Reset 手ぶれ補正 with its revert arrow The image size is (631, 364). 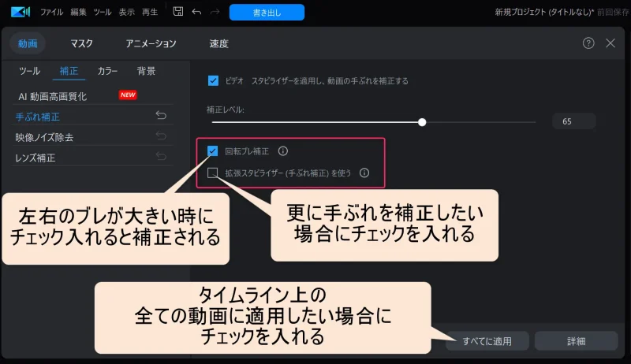click(161, 115)
